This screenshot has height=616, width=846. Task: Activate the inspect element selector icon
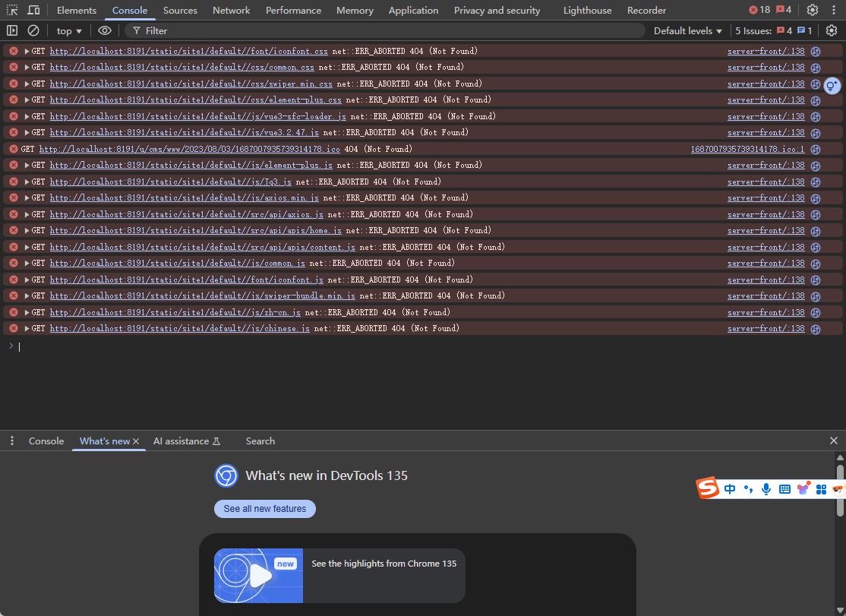tap(12, 10)
